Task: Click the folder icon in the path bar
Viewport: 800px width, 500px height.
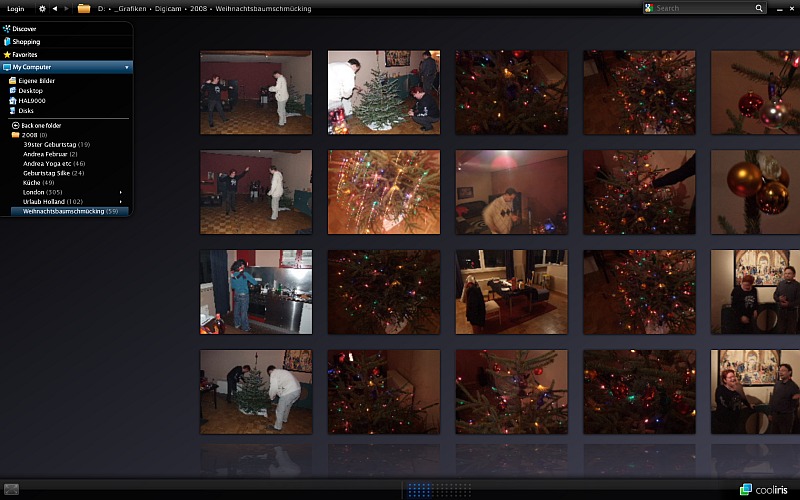Action: 84,8
